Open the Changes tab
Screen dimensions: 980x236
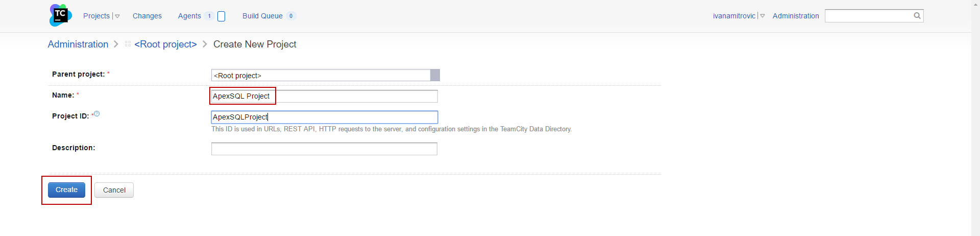click(147, 16)
